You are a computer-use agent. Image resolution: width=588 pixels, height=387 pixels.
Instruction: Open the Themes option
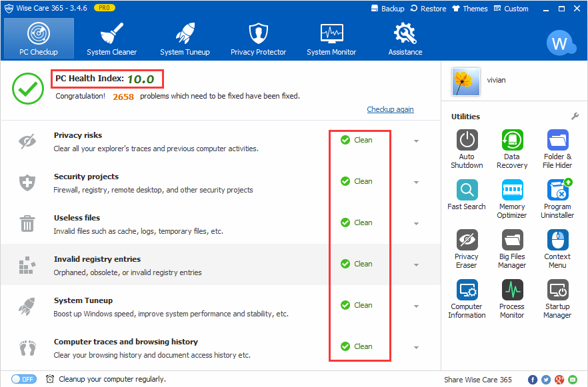click(x=470, y=9)
